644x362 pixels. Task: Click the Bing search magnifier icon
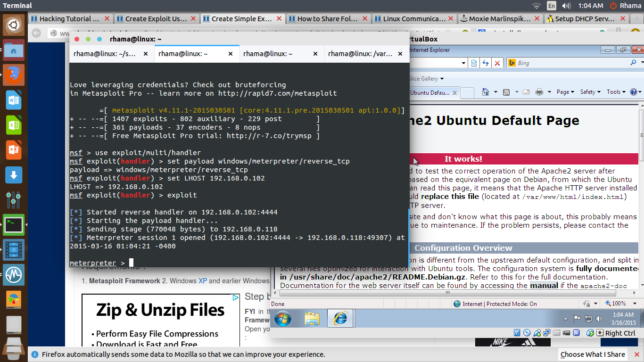633,63
